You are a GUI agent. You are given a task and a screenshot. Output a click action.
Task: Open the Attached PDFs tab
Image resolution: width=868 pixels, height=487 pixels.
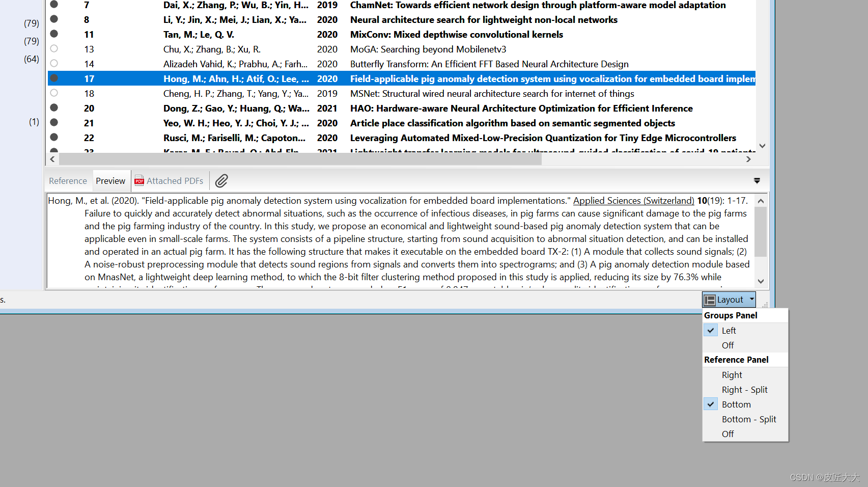click(169, 181)
